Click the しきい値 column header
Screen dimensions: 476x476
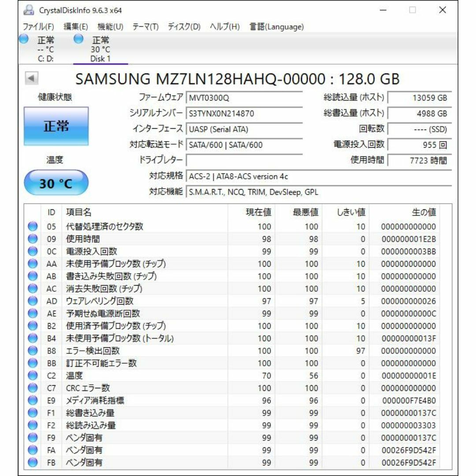pyautogui.click(x=346, y=212)
